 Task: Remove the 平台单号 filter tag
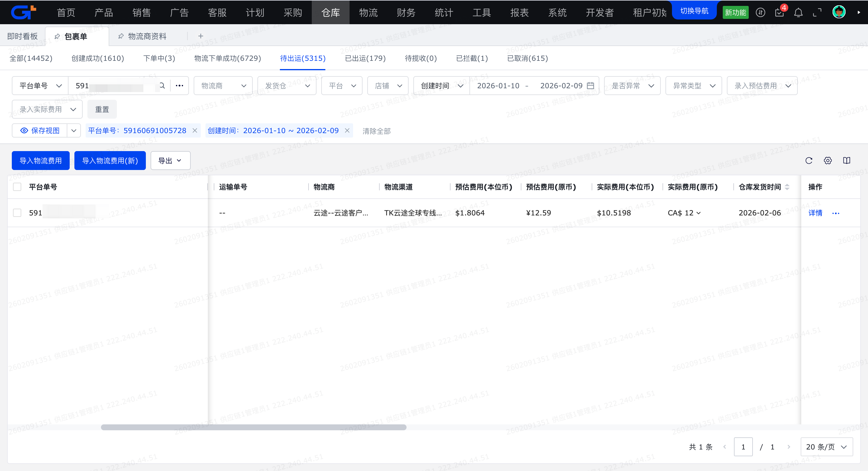tap(195, 131)
